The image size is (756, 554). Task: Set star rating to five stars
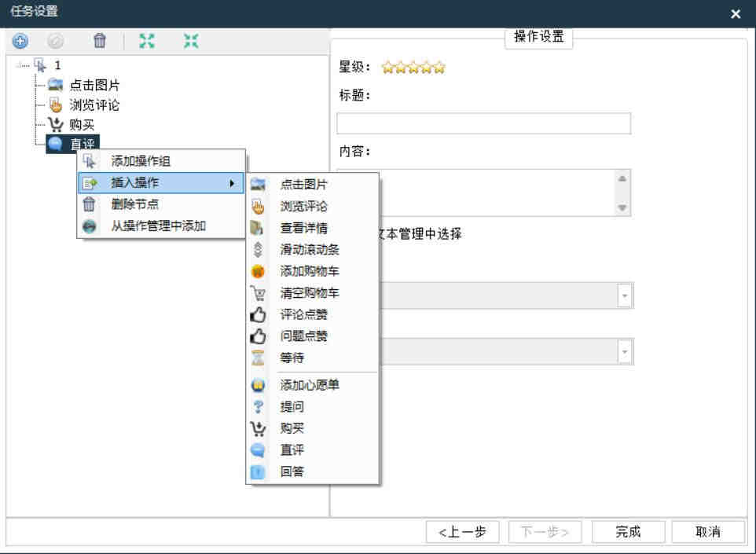coord(439,68)
